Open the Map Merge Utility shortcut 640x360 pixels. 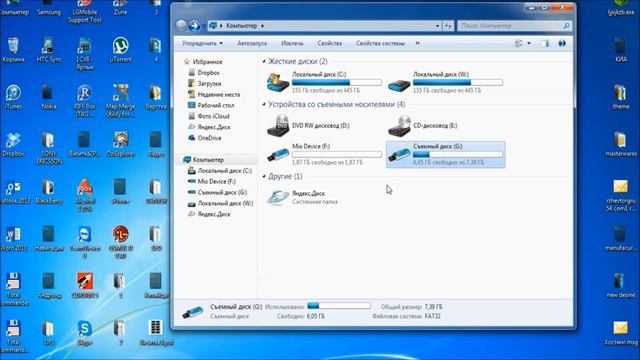(120, 100)
